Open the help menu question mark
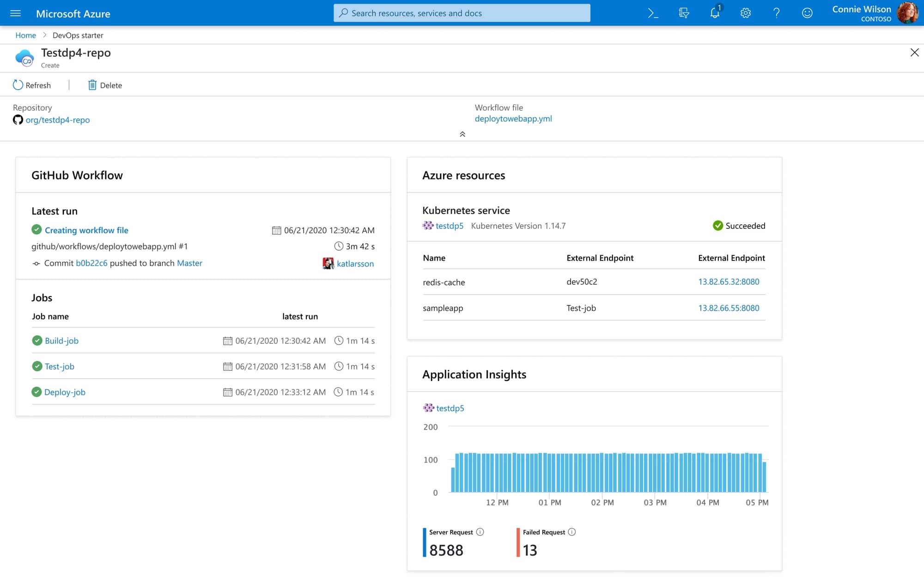 (776, 13)
